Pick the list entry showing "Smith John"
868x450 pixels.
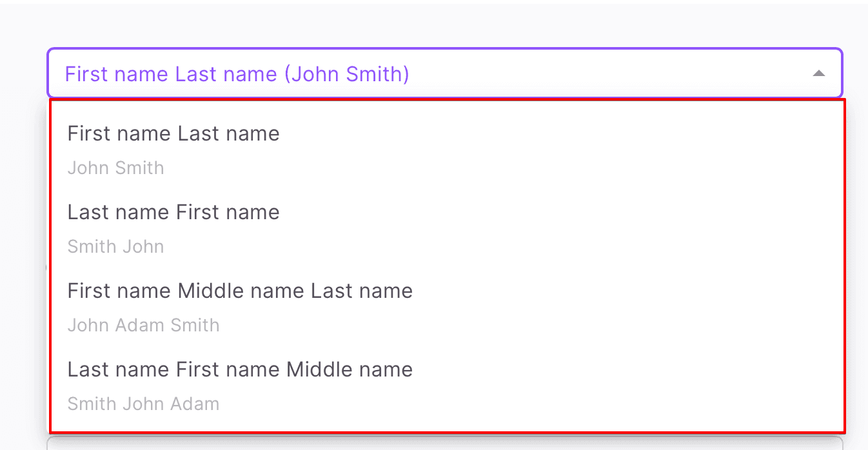(173, 227)
